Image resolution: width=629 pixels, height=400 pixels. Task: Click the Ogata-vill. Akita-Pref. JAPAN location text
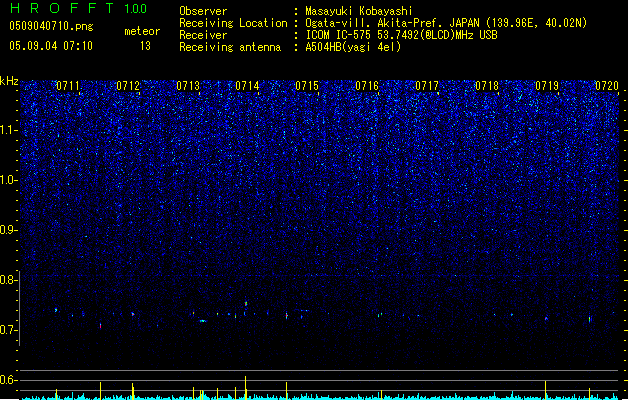pos(446,23)
